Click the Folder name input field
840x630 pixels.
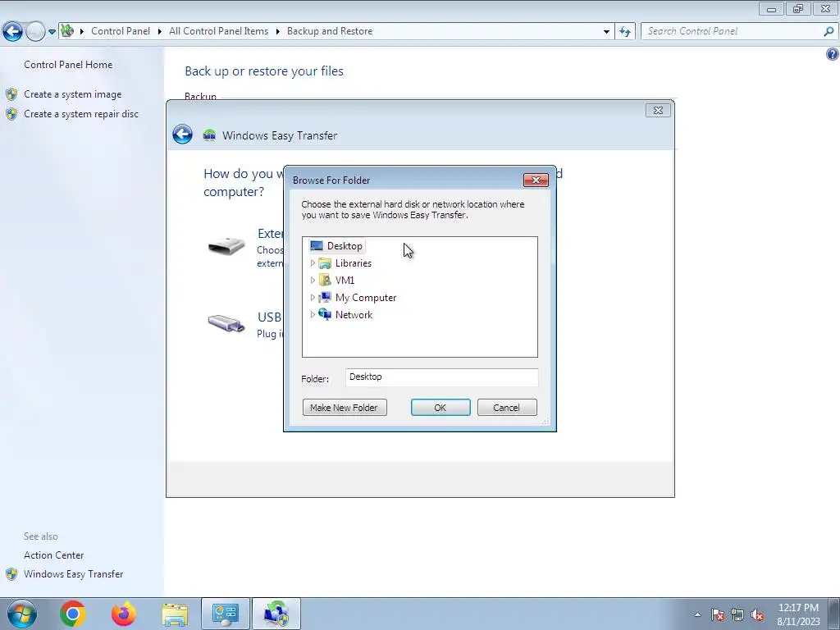point(441,377)
